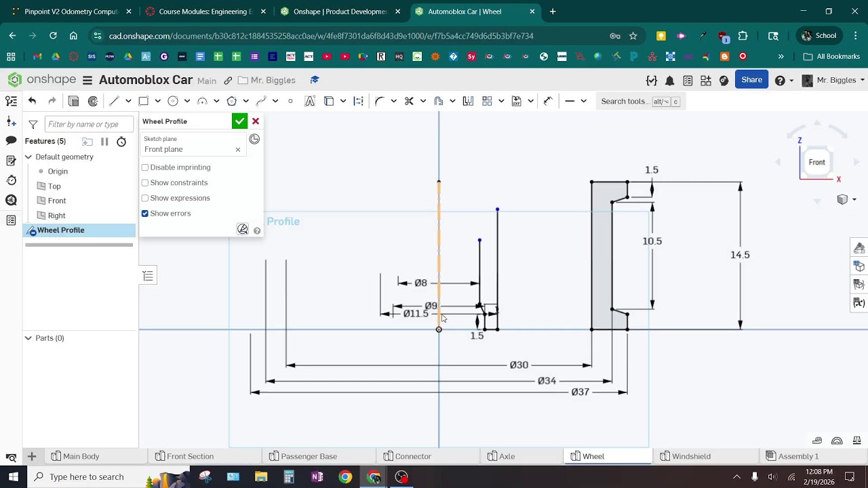Viewport: 868px width, 488px height.
Task: Select the Line sketch tool
Action: point(114,101)
